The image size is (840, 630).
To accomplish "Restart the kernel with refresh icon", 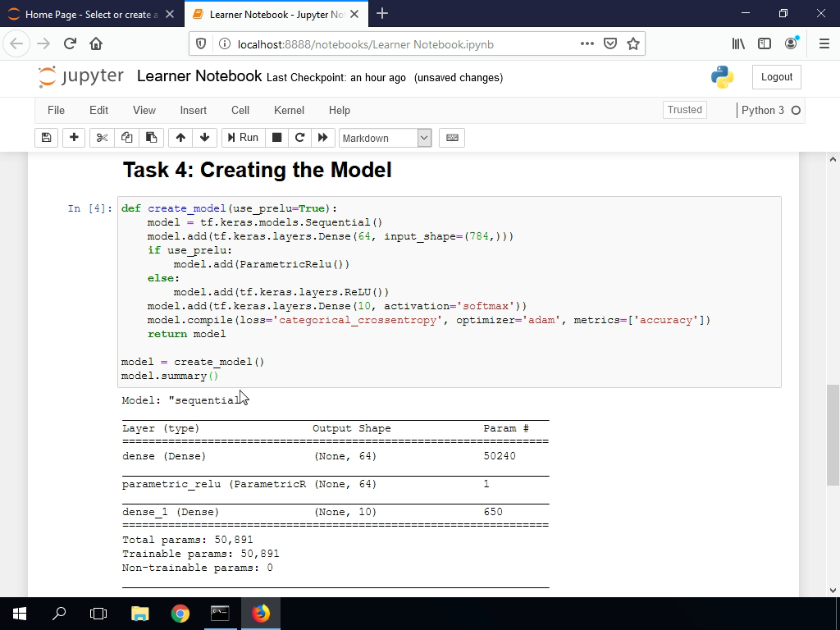I will click(299, 138).
